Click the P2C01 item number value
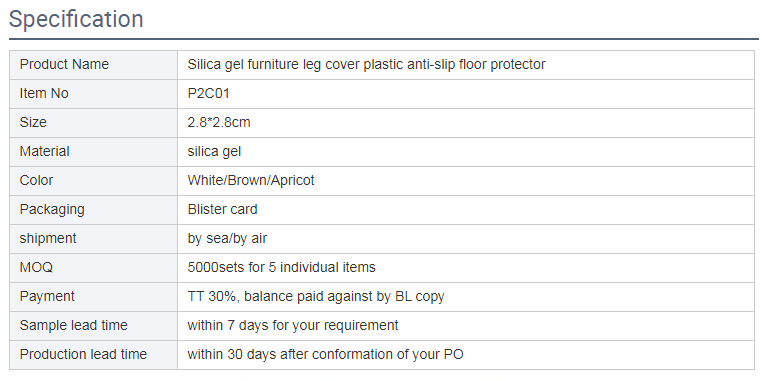Viewport: 764px width, 381px height. coord(209,94)
